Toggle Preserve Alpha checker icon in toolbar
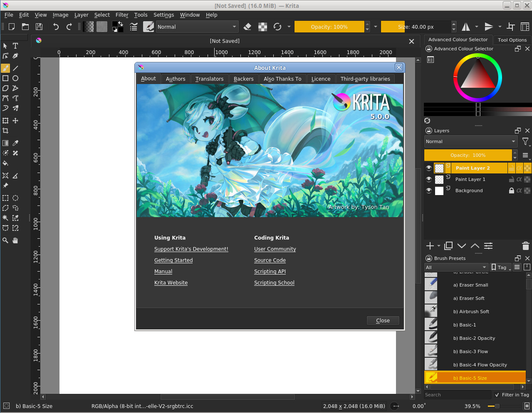Viewport: 532px width, 413px height. point(263,27)
